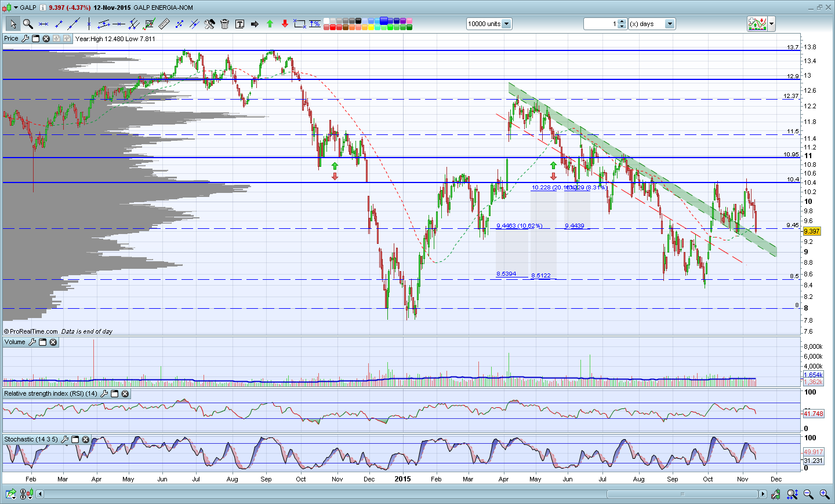Screen dimensions: 835x504
Task: Open Stochastic indicator wrench settings
Action: pos(65,440)
